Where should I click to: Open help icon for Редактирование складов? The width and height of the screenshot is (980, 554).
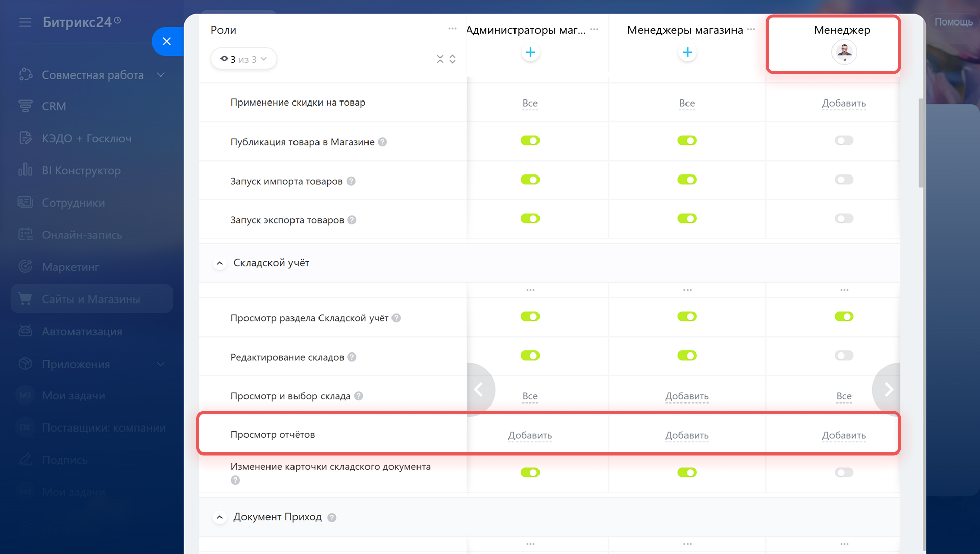[352, 357]
